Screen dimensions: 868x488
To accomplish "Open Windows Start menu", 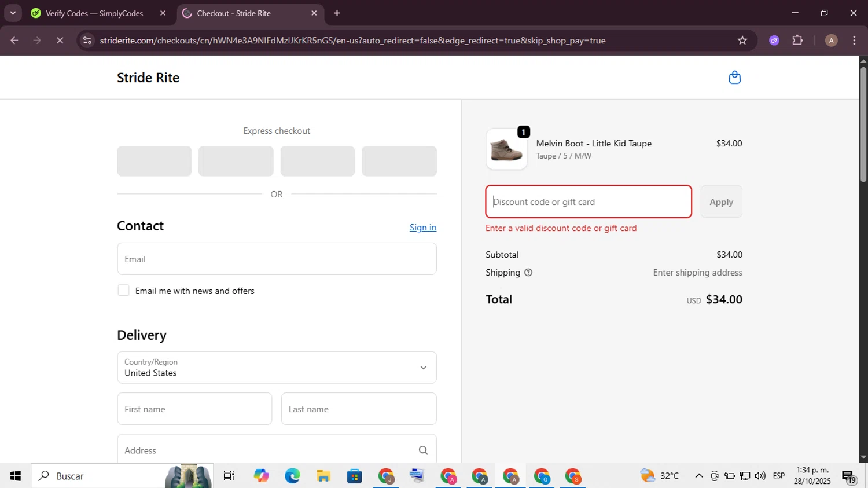I will point(16,476).
